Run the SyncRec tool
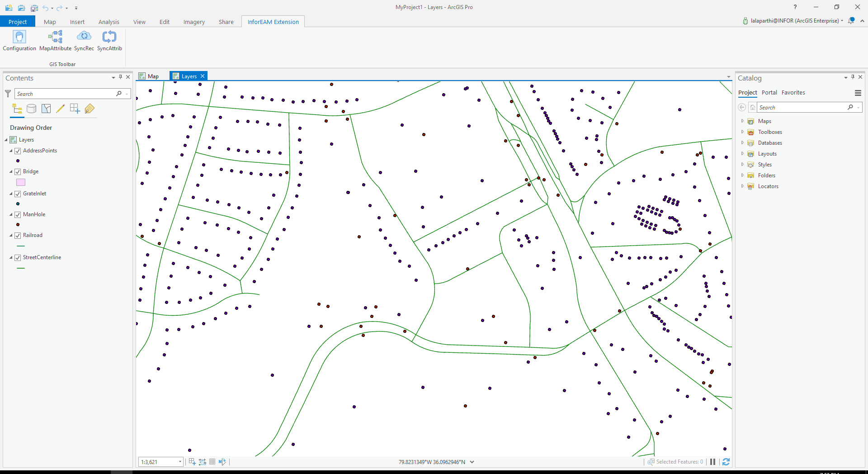Image resolution: width=868 pixels, height=474 pixels. pyautogui.click(x=84, y=41)
